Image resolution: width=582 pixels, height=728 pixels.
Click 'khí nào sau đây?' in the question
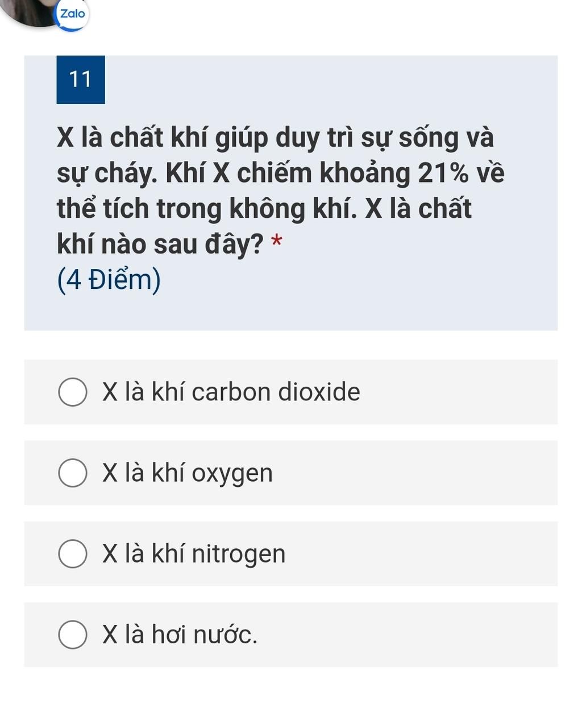160,245
